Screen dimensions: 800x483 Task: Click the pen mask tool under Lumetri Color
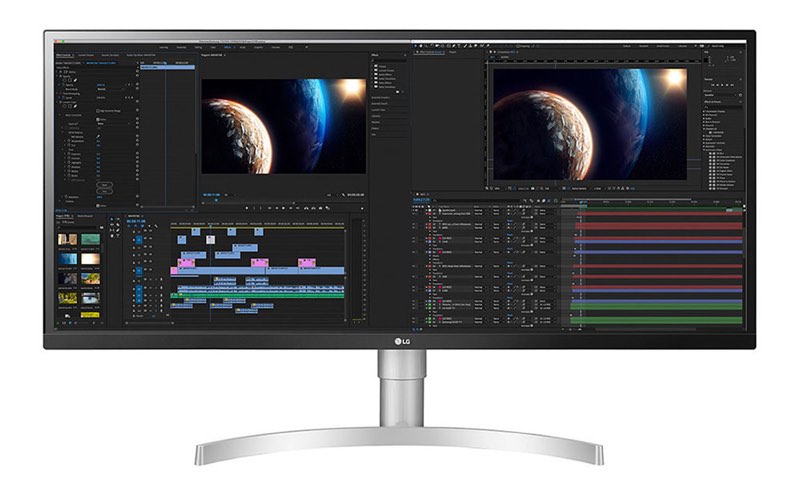point(75,106)
